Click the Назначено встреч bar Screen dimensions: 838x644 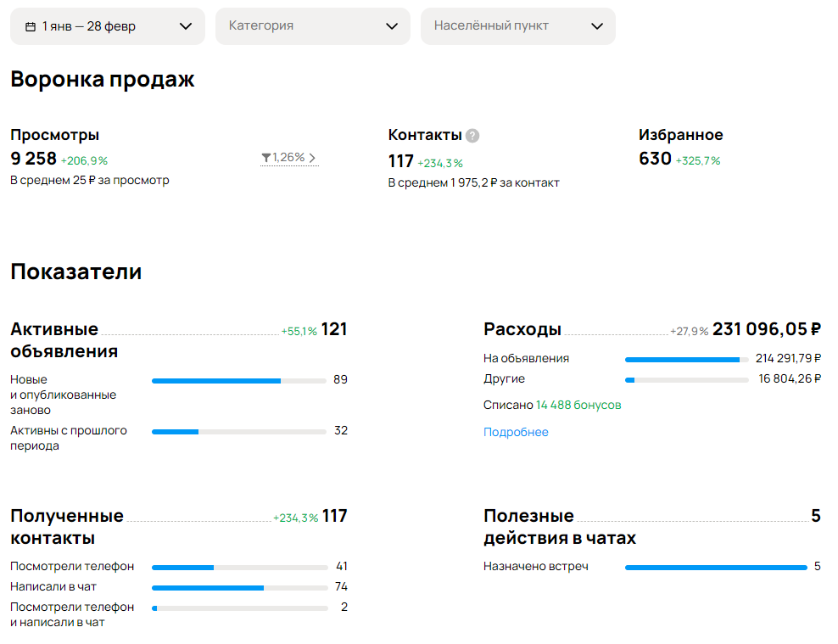[x=716, y=568]
